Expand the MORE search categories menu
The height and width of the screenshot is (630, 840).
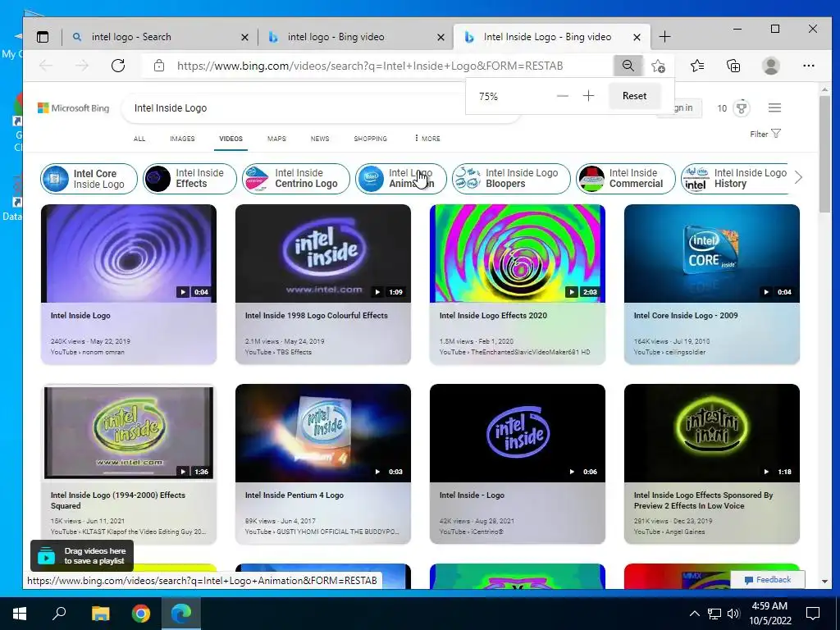[427, 139]
